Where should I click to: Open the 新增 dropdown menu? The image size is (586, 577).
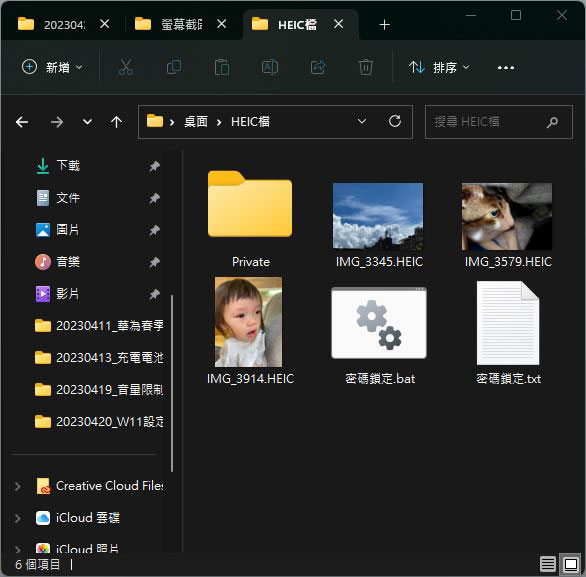click(x=52, y=68)
